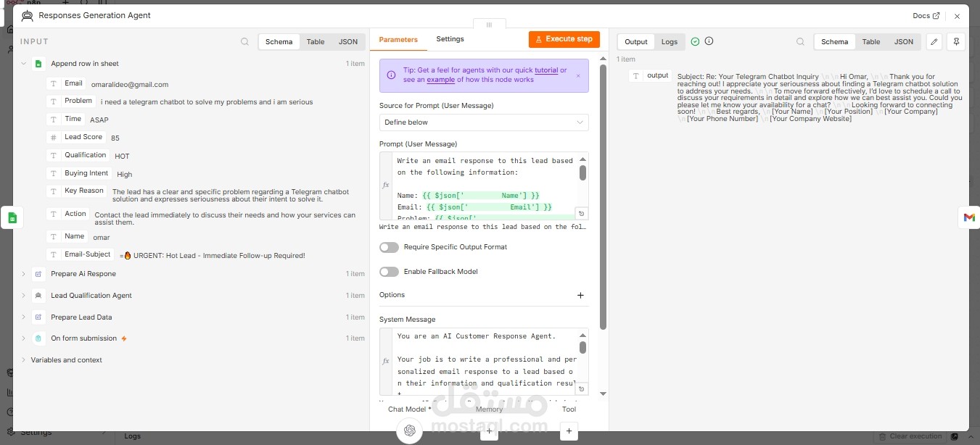
Task: Toggle Enable Fallback Model switch
Action: [389, 272]
